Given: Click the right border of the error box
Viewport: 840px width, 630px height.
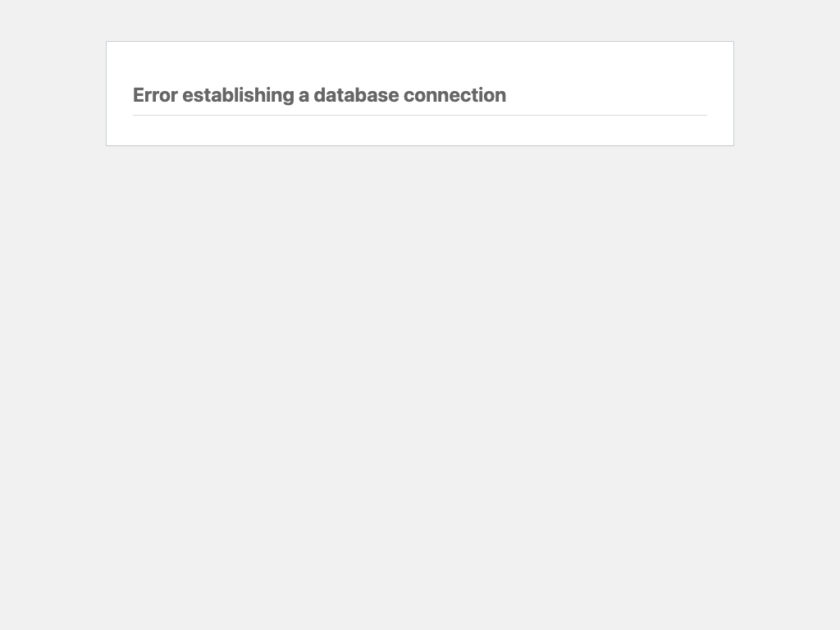Looking at the screenshot, I should (733, 94).
